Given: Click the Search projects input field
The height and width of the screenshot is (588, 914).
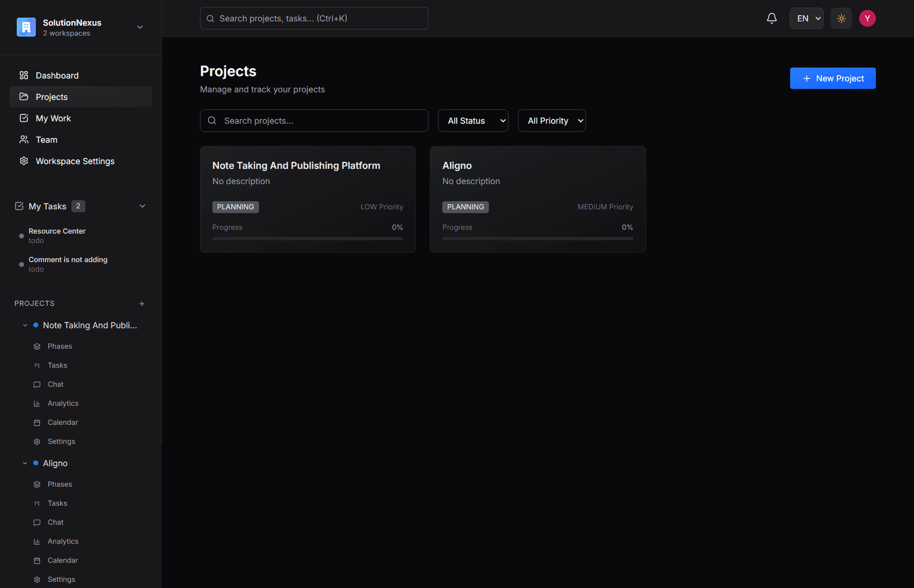Looking at the screenshot, I should 314,121.
